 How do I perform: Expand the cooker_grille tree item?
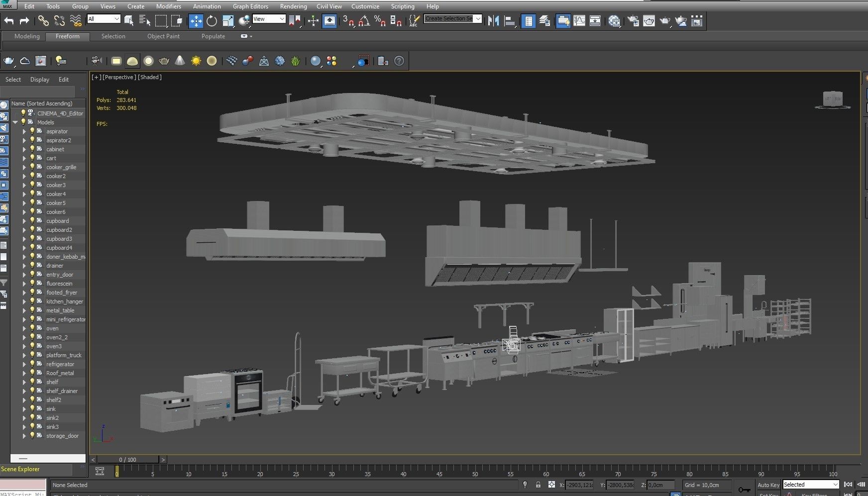click(24, 167)
